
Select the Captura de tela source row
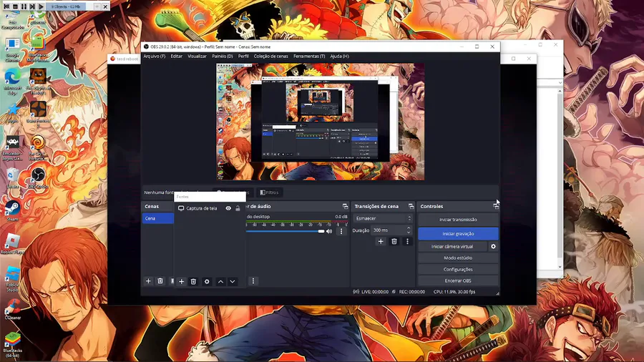tap(210, 208)
